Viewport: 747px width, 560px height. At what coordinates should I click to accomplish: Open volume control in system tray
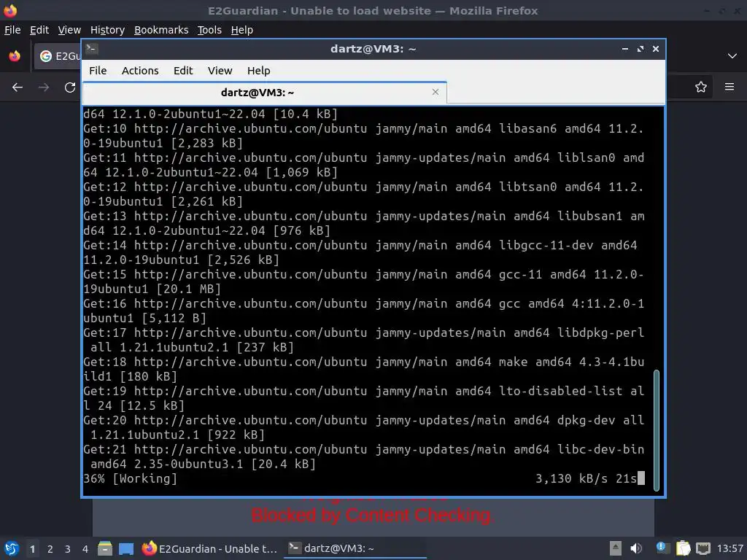pyautogui.click(x=636, y=548)
